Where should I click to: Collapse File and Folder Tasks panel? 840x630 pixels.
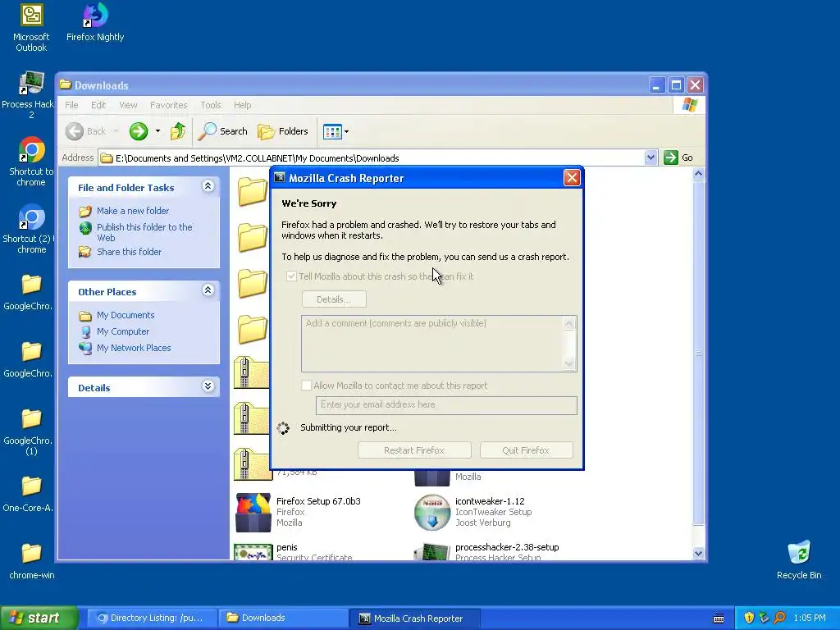[208, 186]
